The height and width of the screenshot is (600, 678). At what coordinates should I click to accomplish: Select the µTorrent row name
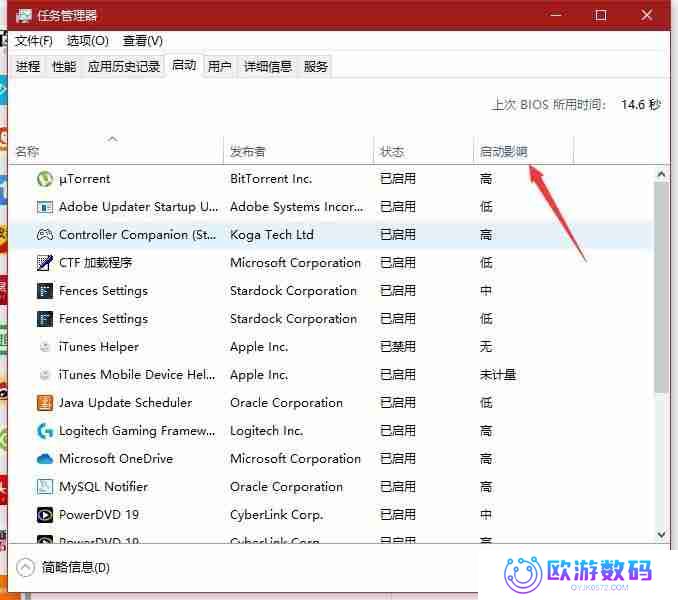[x=84, y=179]
